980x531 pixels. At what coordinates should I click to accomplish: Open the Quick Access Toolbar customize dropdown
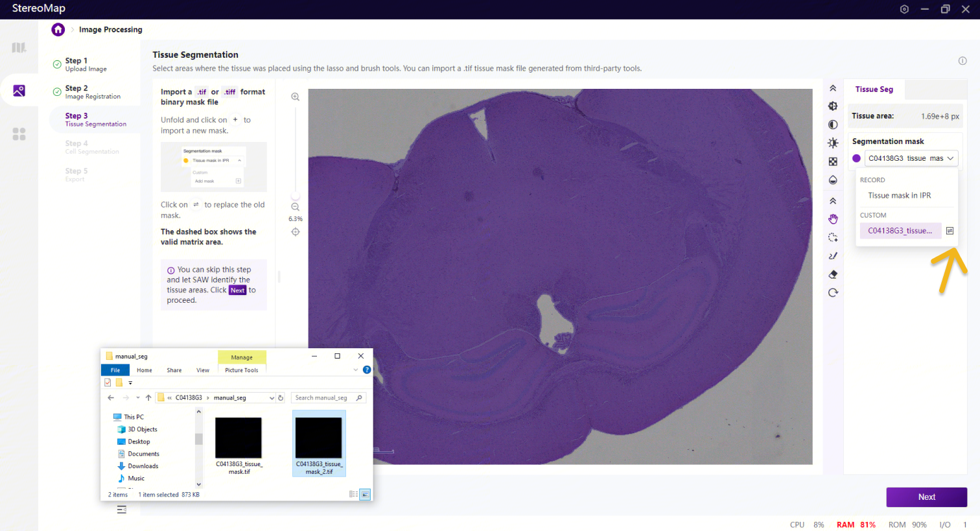[x=130, y=383]
